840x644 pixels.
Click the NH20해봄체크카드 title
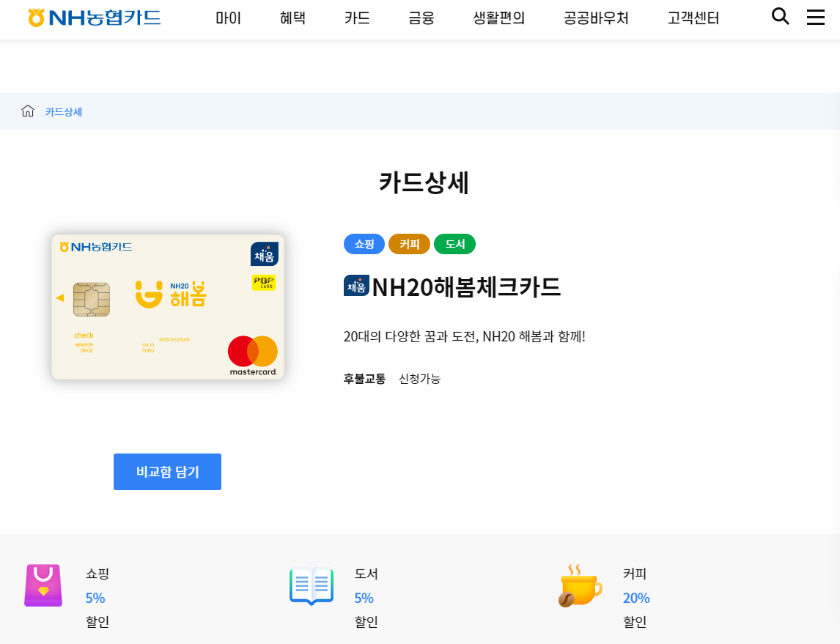[466, 287]
